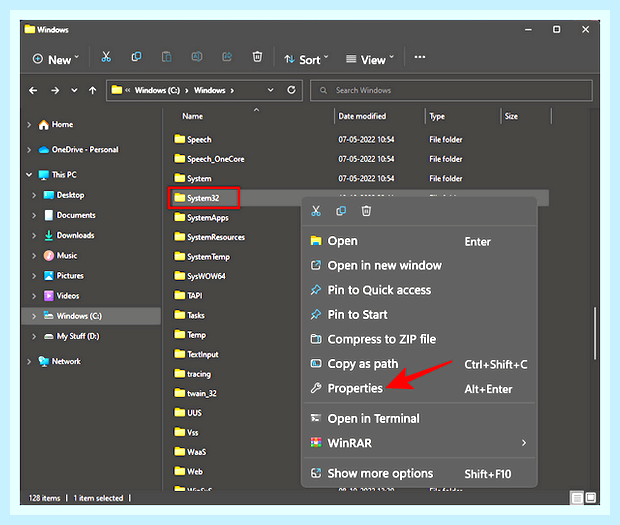Click the Cut icon in the context menu
The width and height of the screenshot is (620, 525).
coord(316,211)
